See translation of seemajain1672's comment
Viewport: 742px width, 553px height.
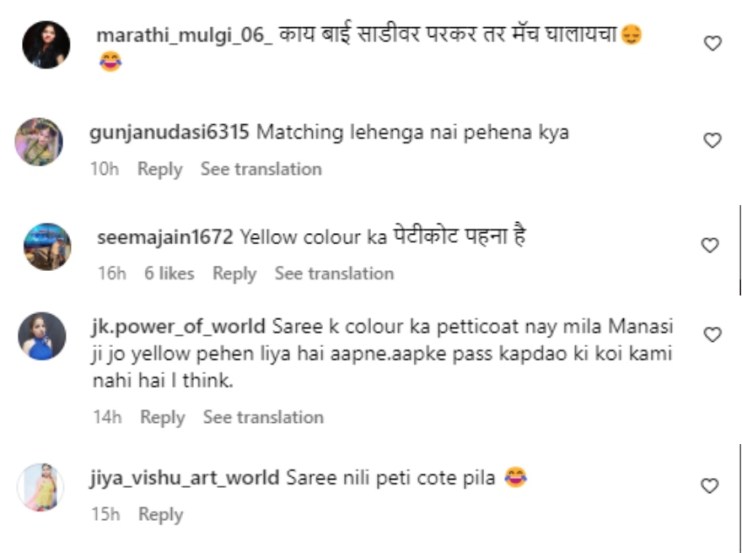pyautogui.click(x=334, y=273)
